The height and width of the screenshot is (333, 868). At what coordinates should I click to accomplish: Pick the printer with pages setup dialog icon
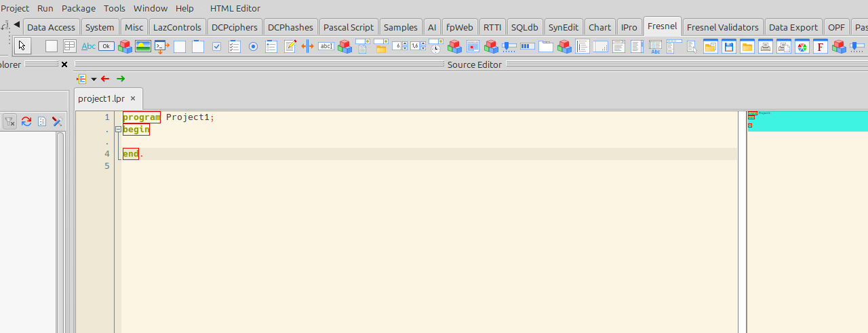coord(783,46)
